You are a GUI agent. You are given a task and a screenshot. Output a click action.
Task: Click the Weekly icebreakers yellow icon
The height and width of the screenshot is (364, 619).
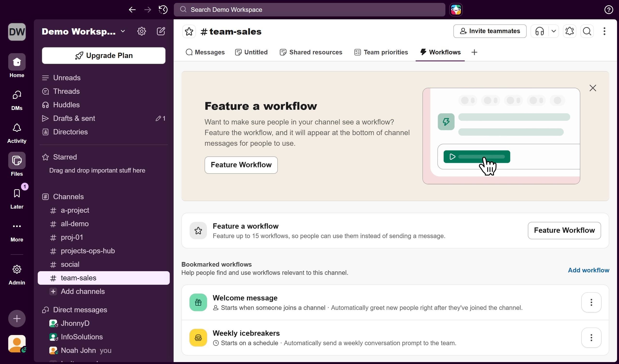pyautogui.click(x=198, y=338)
